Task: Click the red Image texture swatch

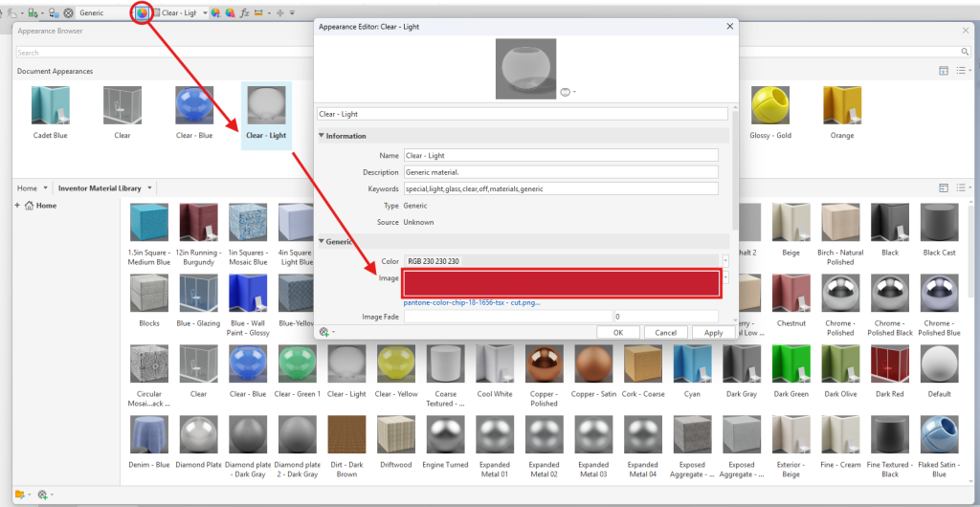Action: 562,283
